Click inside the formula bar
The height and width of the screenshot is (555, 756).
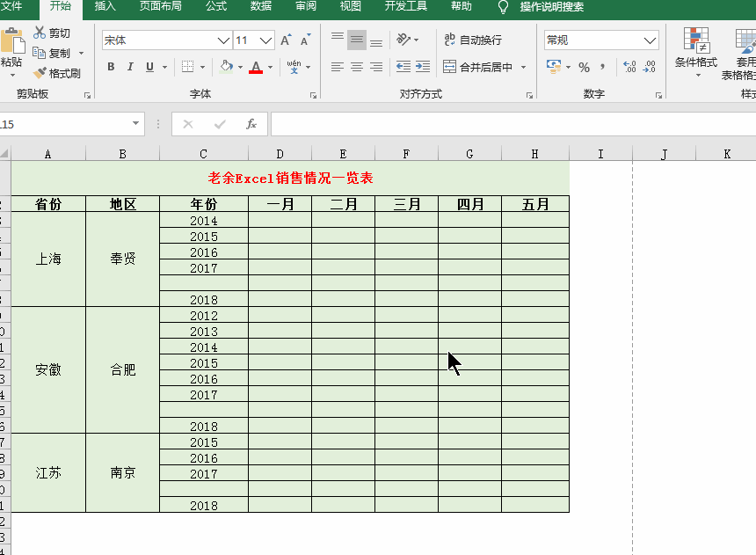[x=513, y=124]
